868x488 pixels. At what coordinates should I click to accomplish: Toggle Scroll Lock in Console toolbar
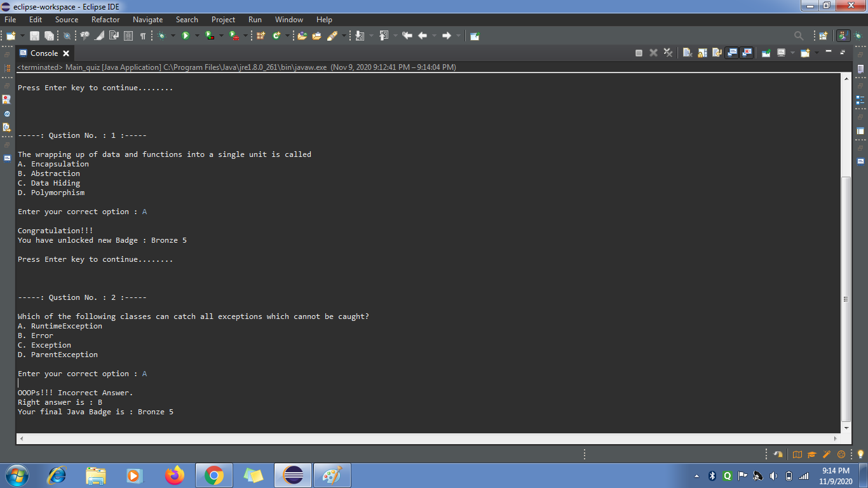(x=702, y=53)
